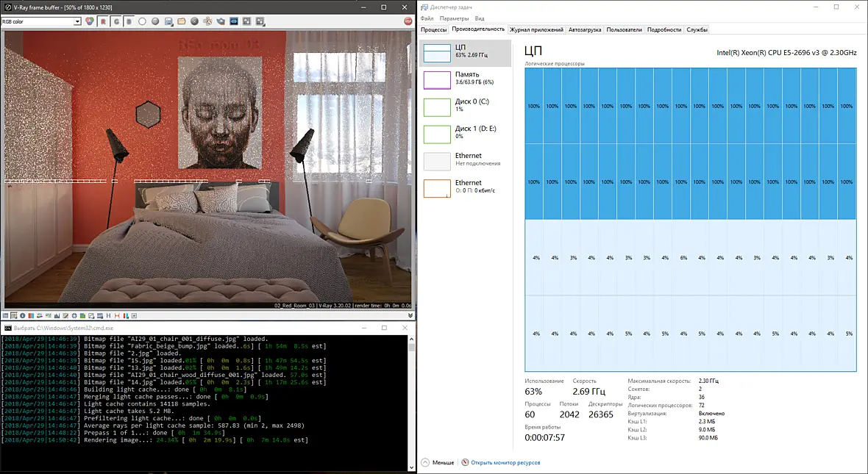
Task: Save the rendered image with disk icon
Action: point(168,21)
